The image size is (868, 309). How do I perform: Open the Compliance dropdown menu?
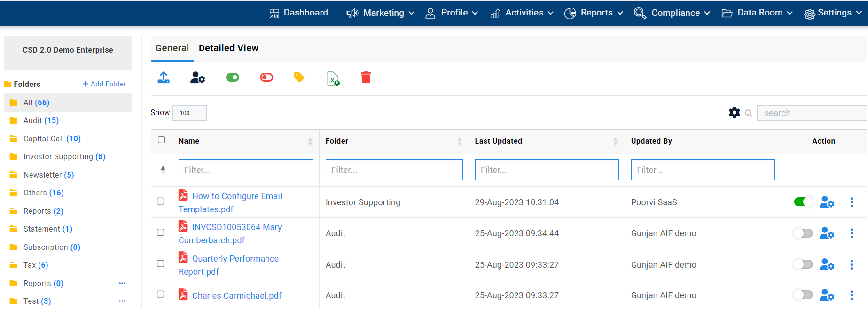coord(672,13)
